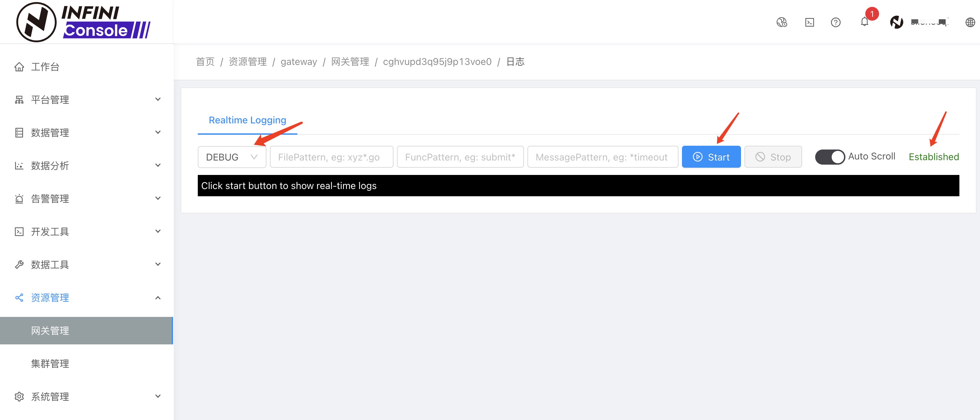Enter text in FuncPattern input field
Screen dimensions: 980x420
tap(460, 157)
